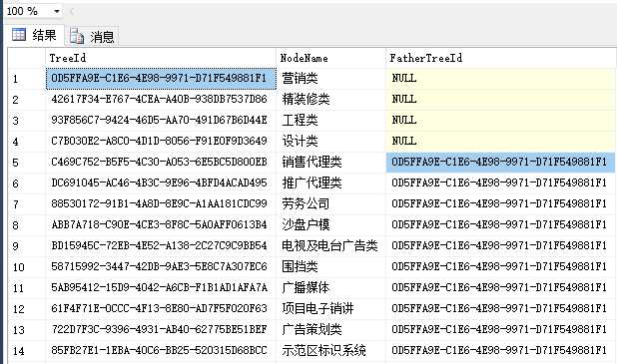Select row header number 14
The height and width of the screenshot is (364, 617).
point(26,351)
